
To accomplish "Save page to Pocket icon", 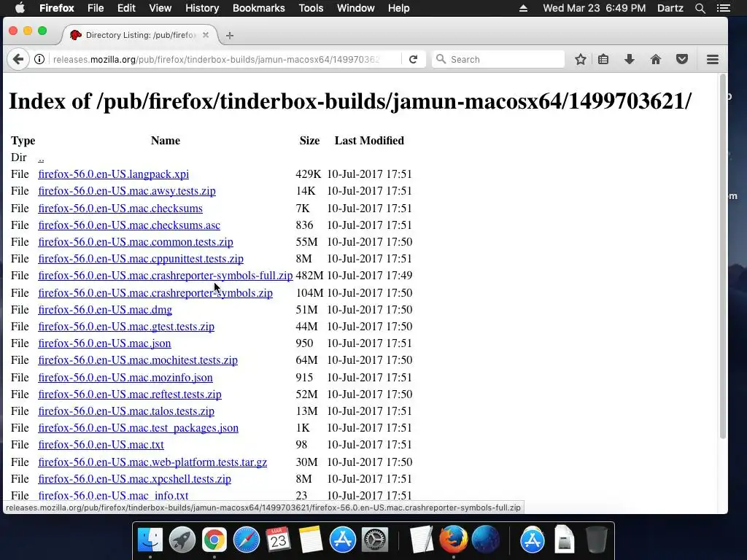I will (x=682, y=59).
